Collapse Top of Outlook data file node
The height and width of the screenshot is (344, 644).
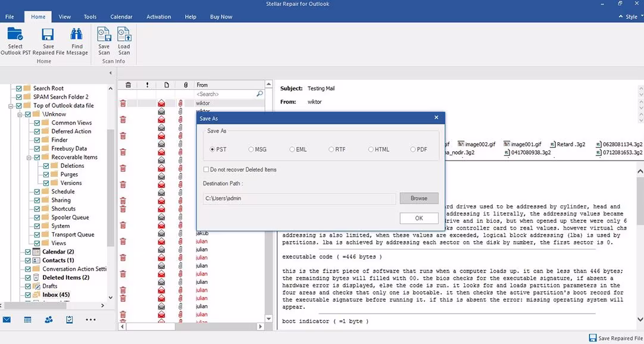tap(11, 105)
